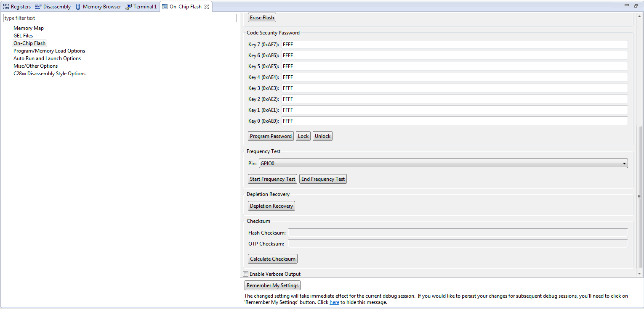Click the Disassembly tab icon
644x309 pixels.
[x=38, y=7]
